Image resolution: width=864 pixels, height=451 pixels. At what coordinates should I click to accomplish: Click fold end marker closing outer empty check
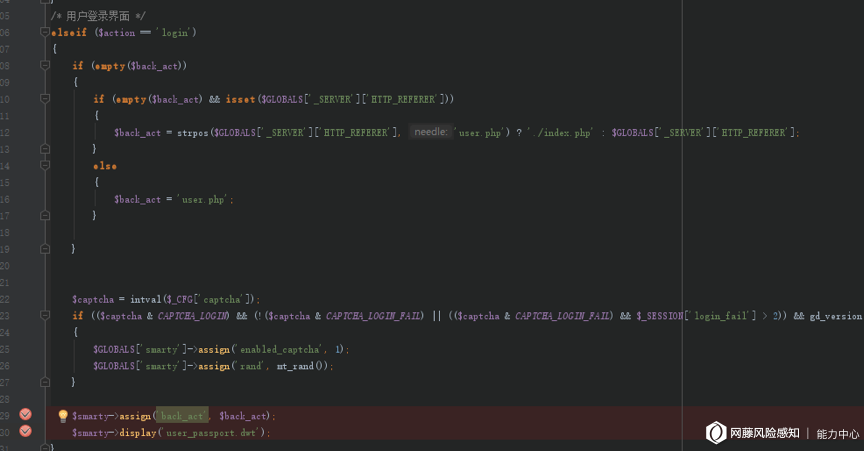[45, 249]
